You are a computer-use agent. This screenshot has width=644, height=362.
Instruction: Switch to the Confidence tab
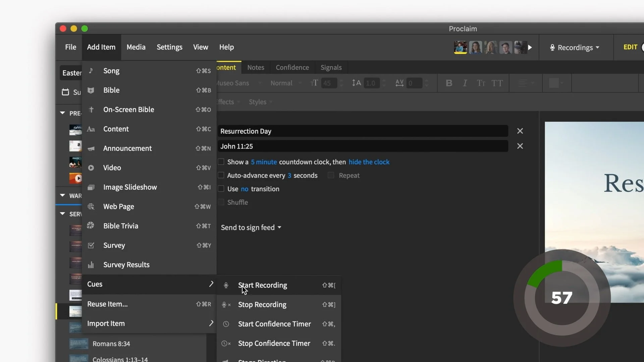(292, 67)
